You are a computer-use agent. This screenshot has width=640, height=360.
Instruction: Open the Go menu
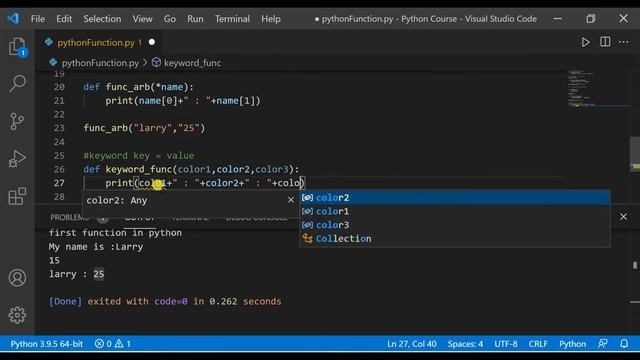pos(170,19)
